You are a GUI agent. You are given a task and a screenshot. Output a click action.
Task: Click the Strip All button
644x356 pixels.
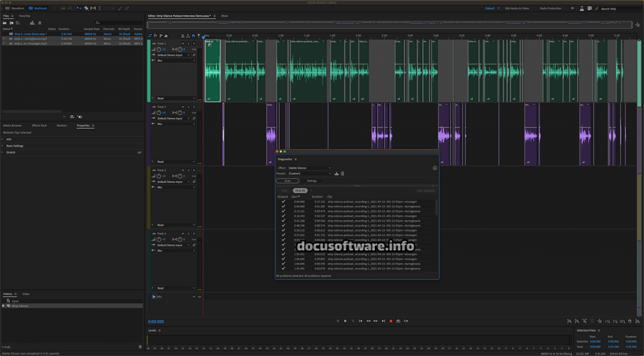[300, 191]
